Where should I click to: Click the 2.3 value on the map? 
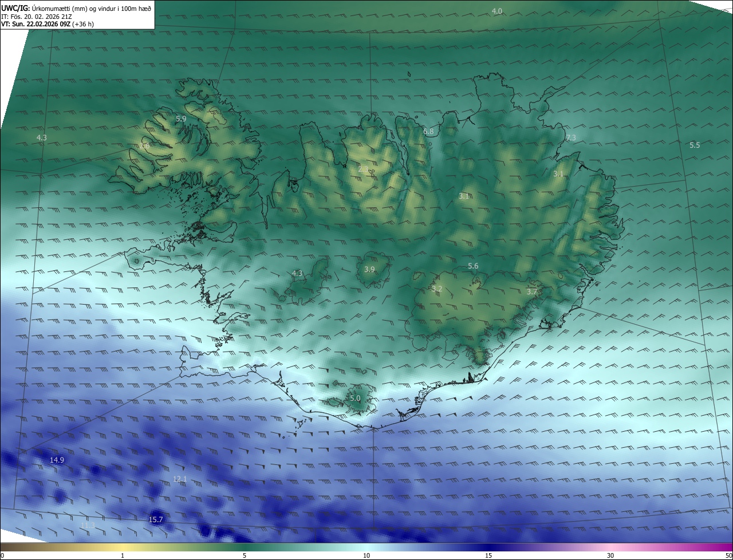[364, 169]
